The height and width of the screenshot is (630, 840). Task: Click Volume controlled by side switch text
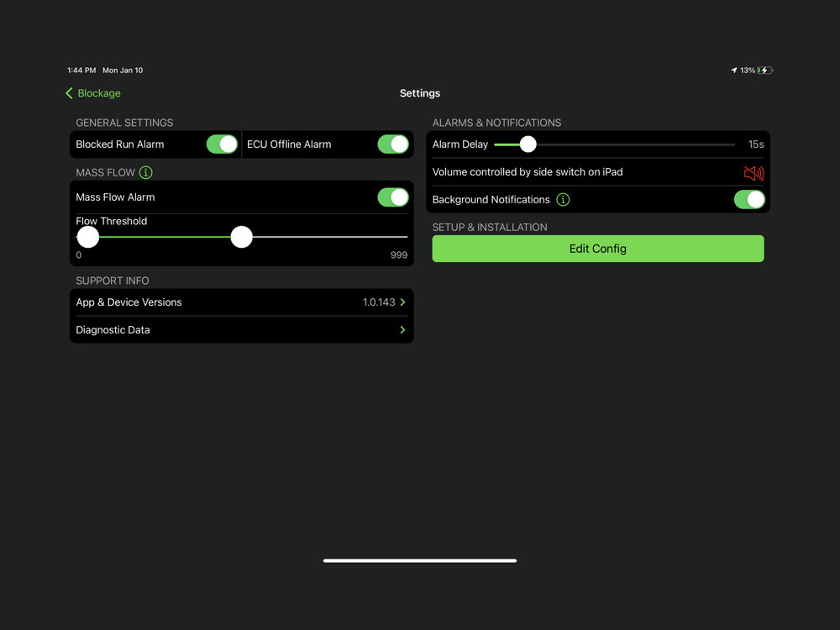(x=528, y=172)
